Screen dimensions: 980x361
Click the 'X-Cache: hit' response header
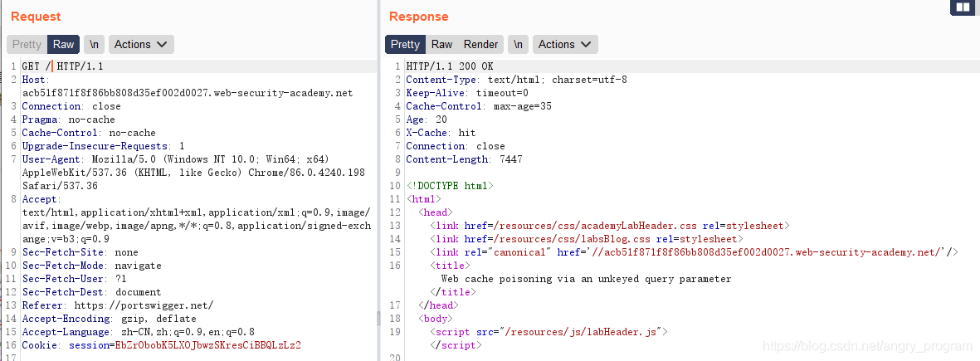(441, 133)
